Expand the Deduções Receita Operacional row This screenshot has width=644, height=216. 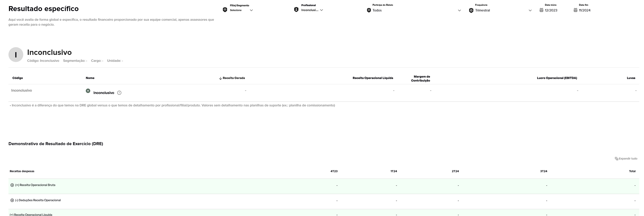click(12, 200)
